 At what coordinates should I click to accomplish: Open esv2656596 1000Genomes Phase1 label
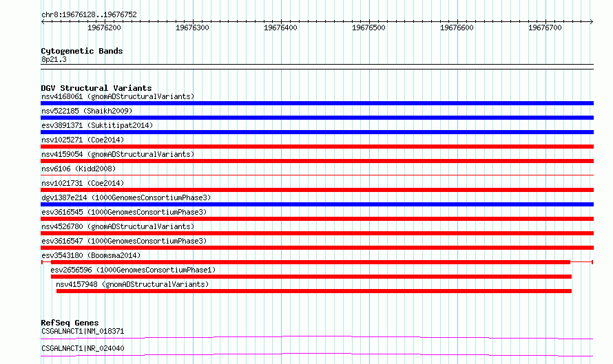click(x=133, y=270)
